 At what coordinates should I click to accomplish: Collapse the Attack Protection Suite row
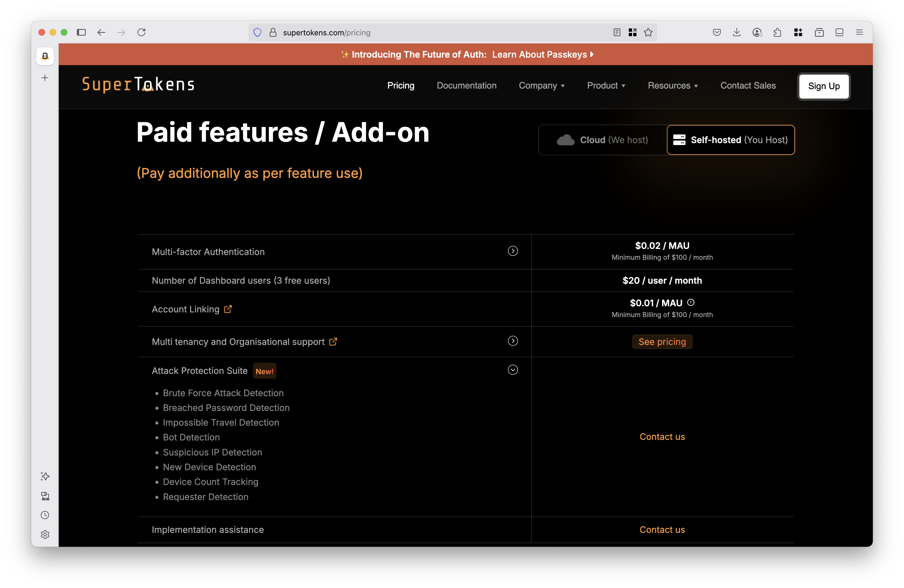pyautogui.click(x=513, y=370)
